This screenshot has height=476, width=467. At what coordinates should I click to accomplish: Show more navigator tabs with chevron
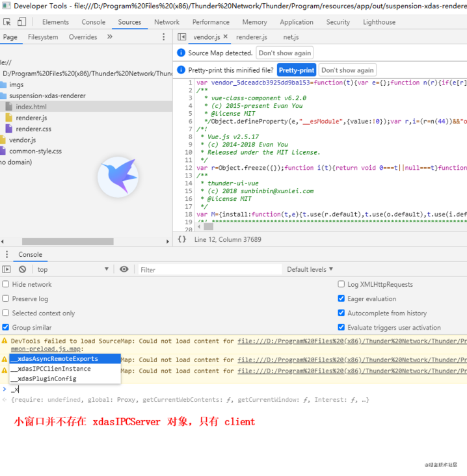point(109,37)
